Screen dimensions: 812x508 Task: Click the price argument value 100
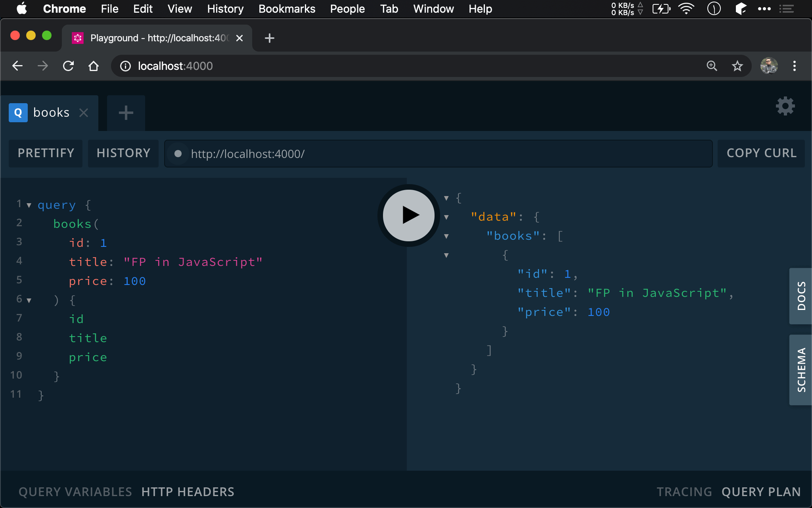(135, 281)
